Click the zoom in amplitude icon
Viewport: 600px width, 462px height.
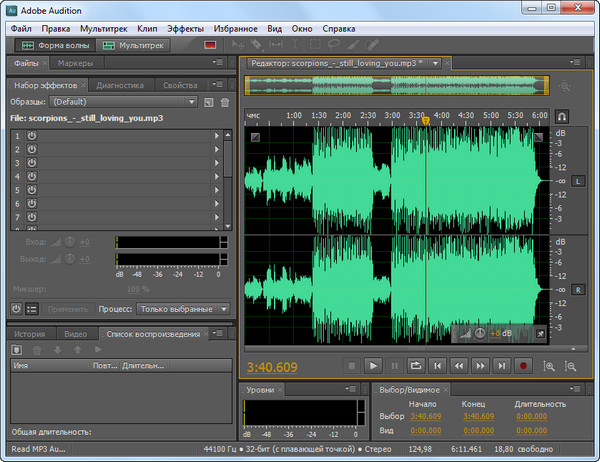click(550, 367)
